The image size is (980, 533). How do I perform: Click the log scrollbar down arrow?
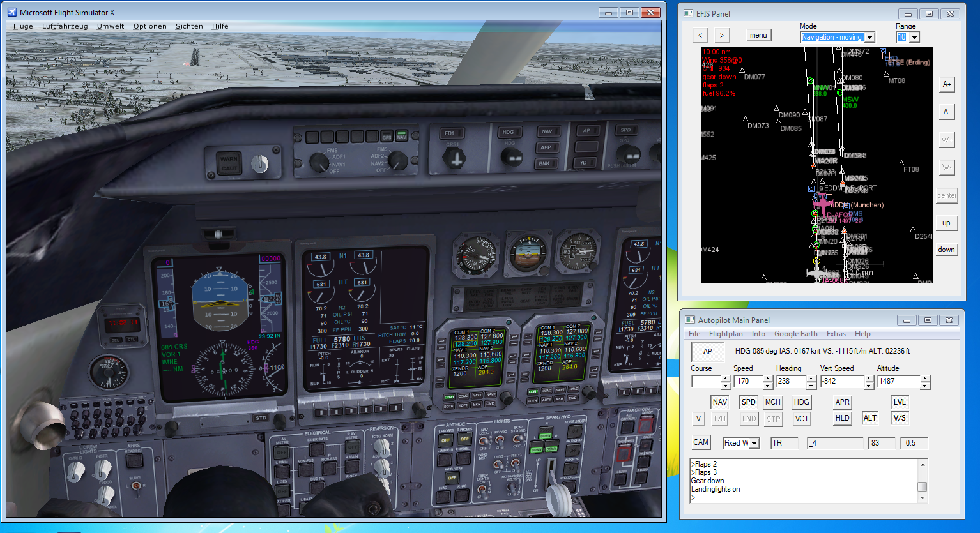coord(923,499)
